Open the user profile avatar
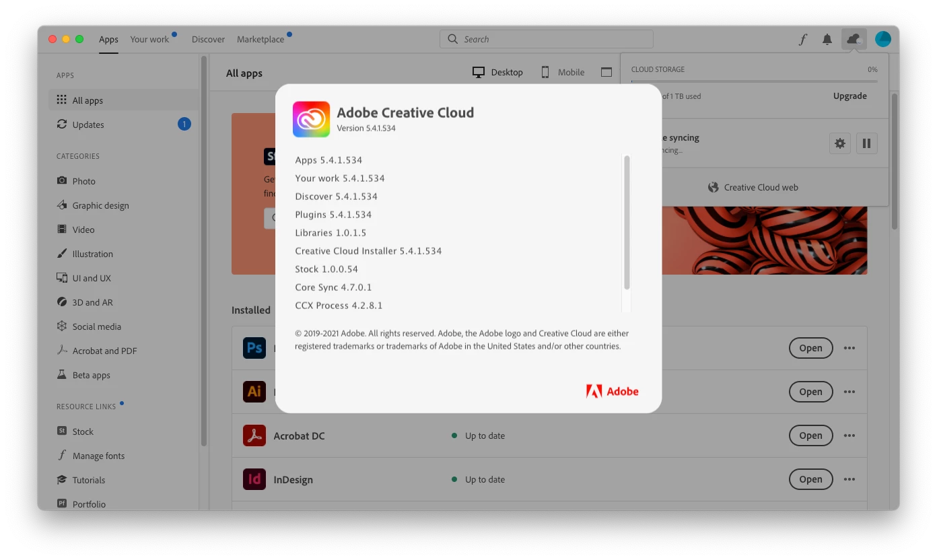The width and height of the screenshot is (937, 560). pos(883,39)
